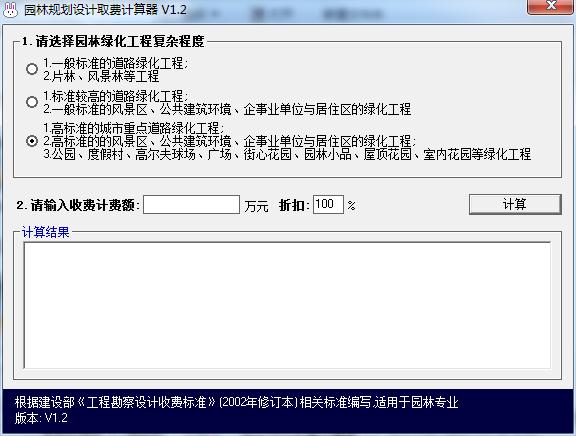Click the 高标准的城市重点道路绿化工程 text line
The height and width of the screenshot is (436, 576).
tap(133, 128)
